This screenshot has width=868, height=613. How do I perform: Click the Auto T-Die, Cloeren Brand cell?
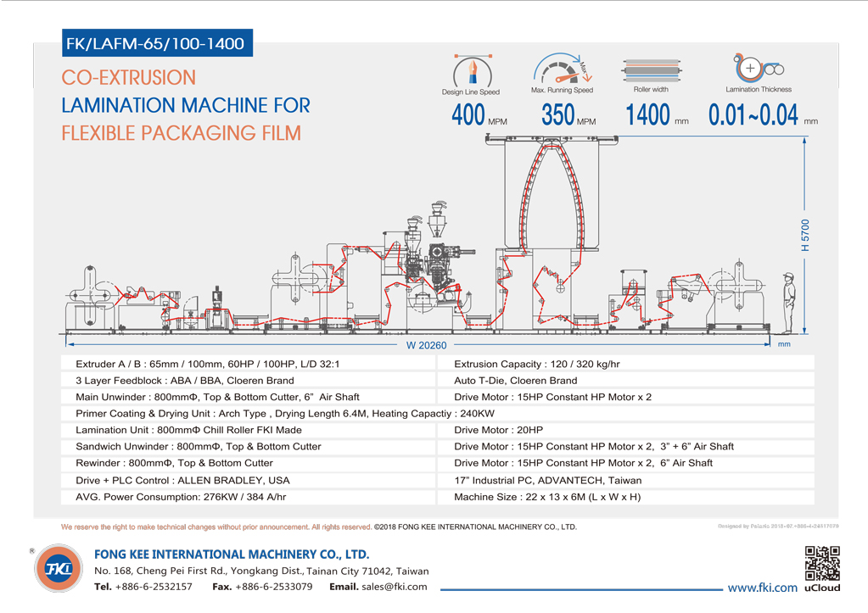point(625,381)
